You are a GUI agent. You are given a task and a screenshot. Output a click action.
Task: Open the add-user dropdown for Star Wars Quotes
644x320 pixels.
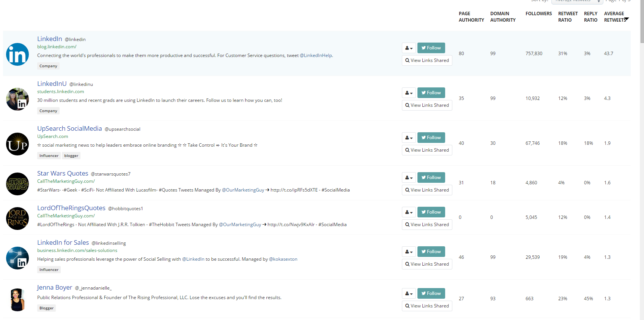(409, 177)
